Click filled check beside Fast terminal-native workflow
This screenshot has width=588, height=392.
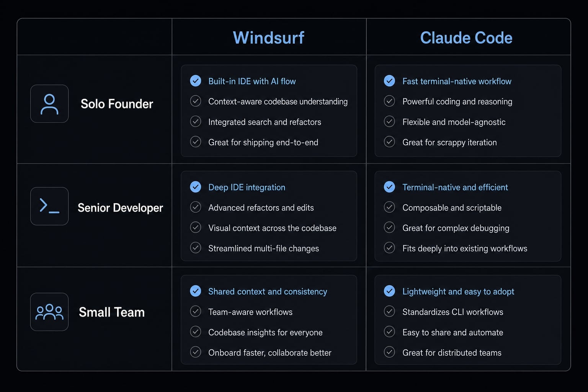coord(389,81)
